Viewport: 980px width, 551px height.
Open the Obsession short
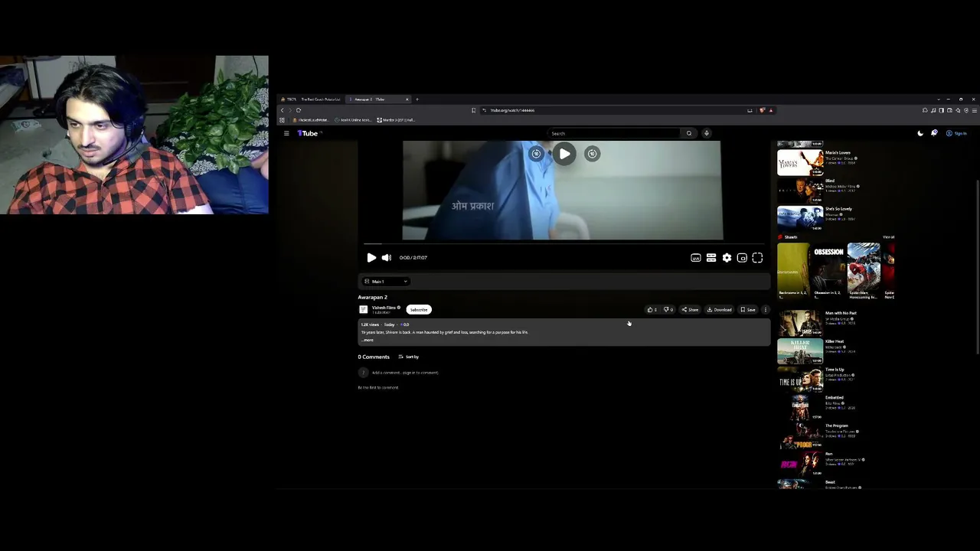[x=828, y=271]
